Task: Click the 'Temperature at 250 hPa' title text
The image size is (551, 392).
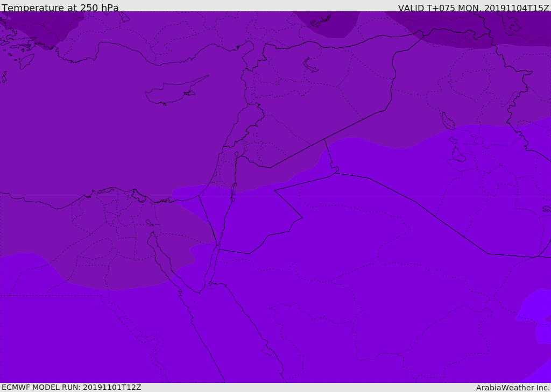Action: click(x=60, y=8)
